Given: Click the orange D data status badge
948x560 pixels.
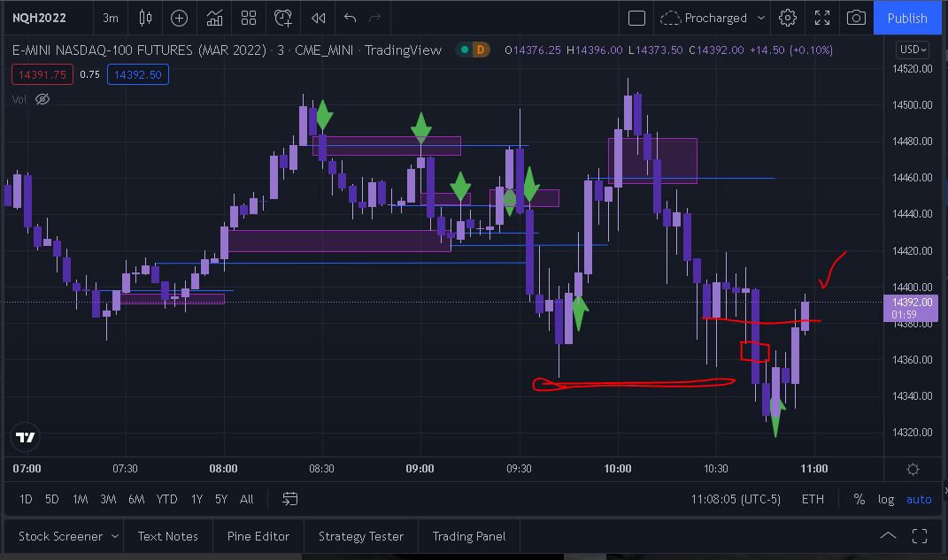Looking at the screenshot, I should click(481, 50).
